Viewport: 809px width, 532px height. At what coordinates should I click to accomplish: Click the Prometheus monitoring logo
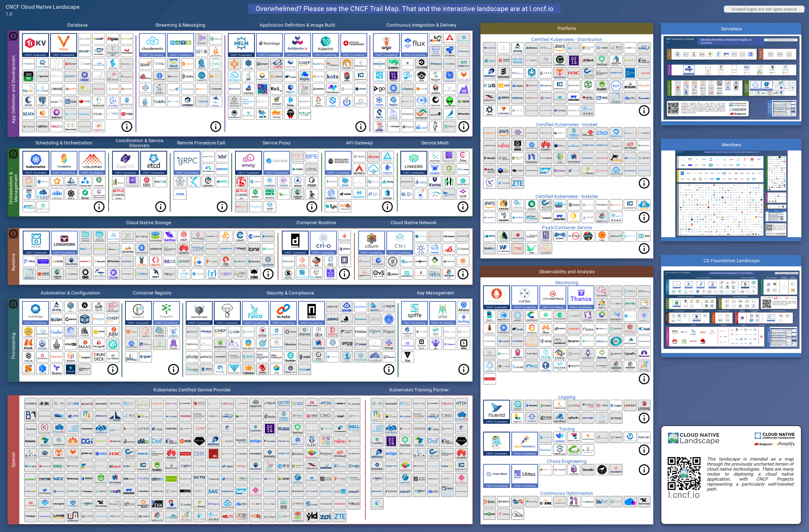pos(497,297)
